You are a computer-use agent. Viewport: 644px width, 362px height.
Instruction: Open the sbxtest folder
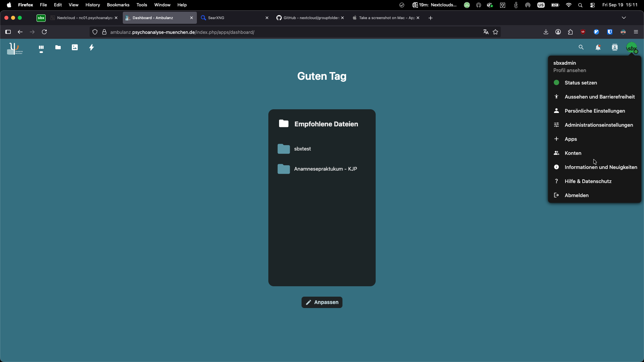point(302,149)
